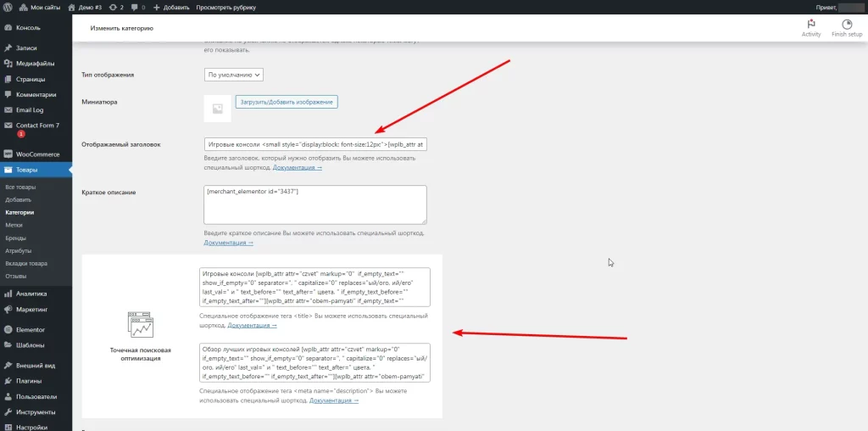Image resolution: width=868 pixels, height=431 pixels.
Task: Open the Activity flag icon
Action: (811, 28)
